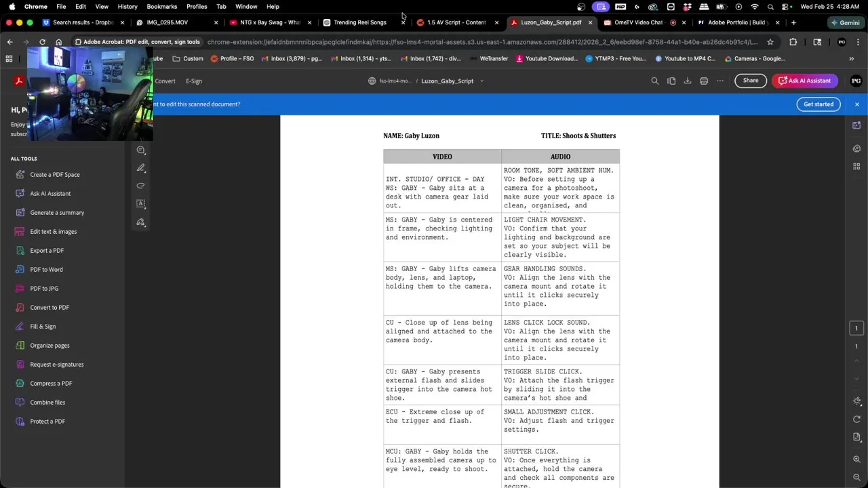Image resolution: width=868 pixels, height=488 pixels.
Task: Open the Convert menu in Acrobat
Action: coord(165,81)
